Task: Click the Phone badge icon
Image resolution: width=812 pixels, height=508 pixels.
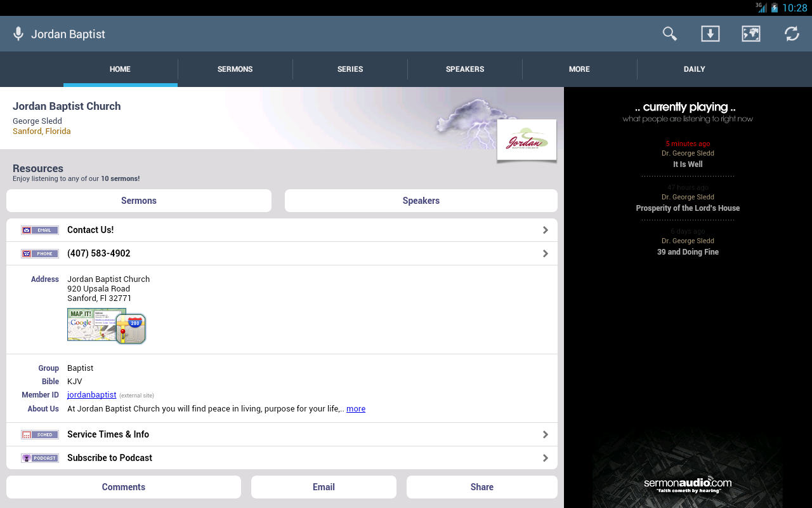Action: click(x=40, y=253)
